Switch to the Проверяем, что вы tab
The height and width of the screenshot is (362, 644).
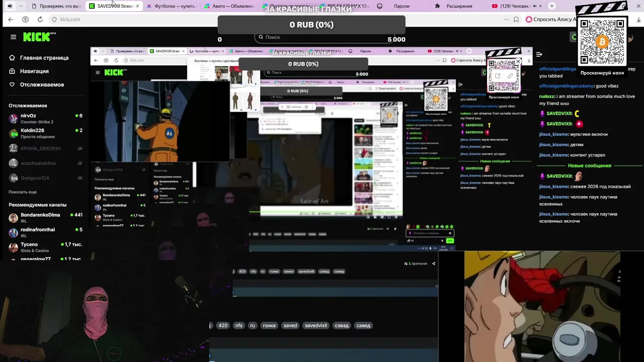coord(56,6)
